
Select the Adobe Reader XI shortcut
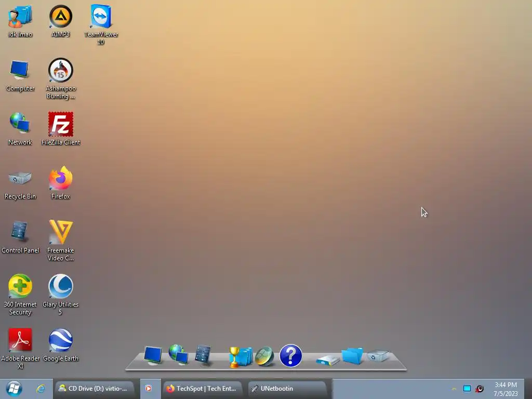point(20,349)
